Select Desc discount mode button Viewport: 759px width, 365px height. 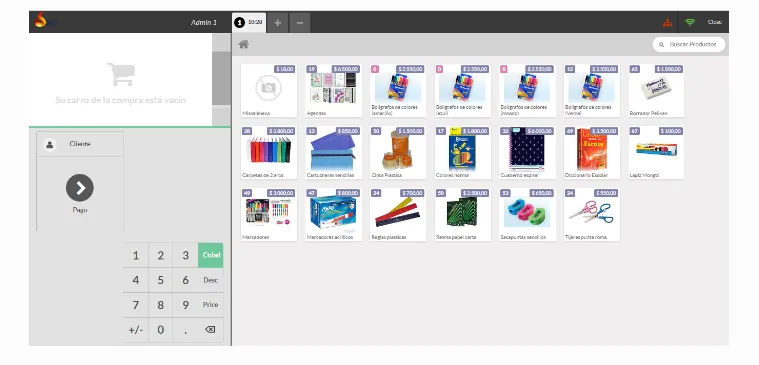pyautogui.click(x=211, y=280)
